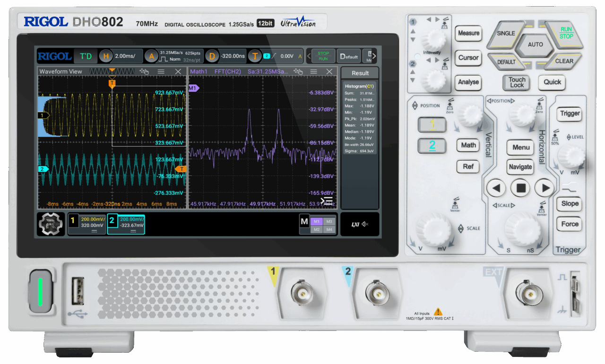
Task: Click the T'D trigger status label
Action: 86,56
